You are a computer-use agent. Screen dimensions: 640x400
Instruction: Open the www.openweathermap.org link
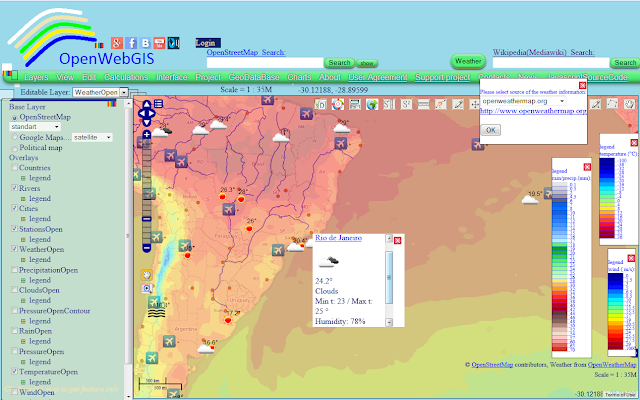(533, 111)
